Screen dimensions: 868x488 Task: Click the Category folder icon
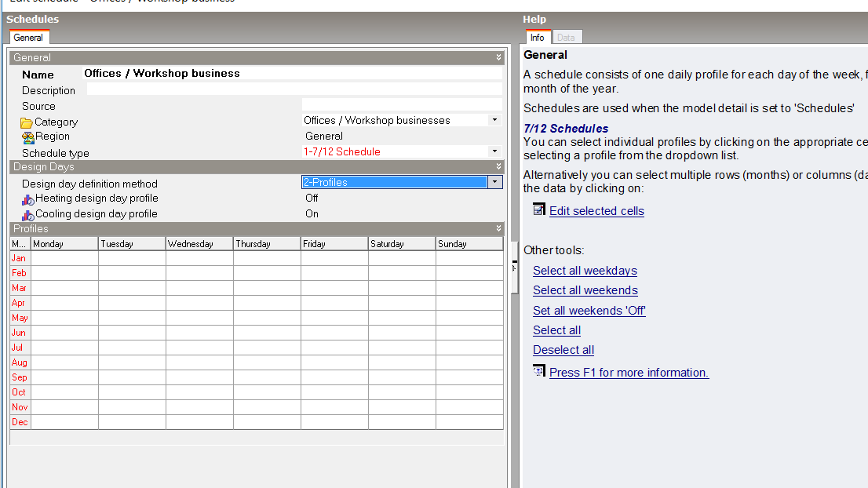26,122
